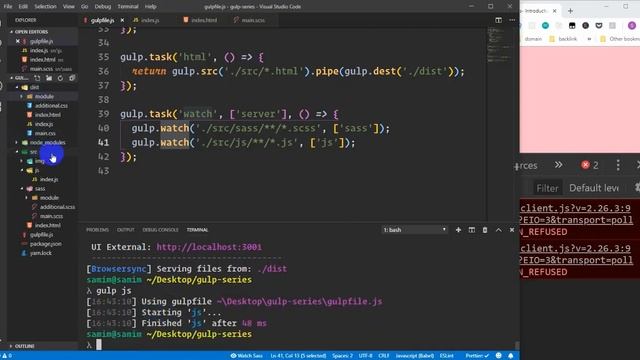
Task: Click the notifications bell in status bar
Action: tap(511, 356)
